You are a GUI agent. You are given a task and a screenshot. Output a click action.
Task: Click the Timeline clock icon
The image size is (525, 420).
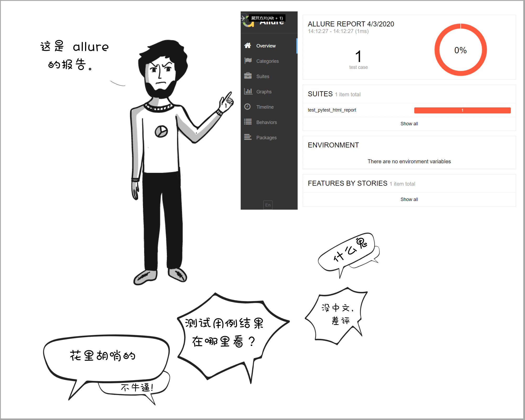coord(247,107)
